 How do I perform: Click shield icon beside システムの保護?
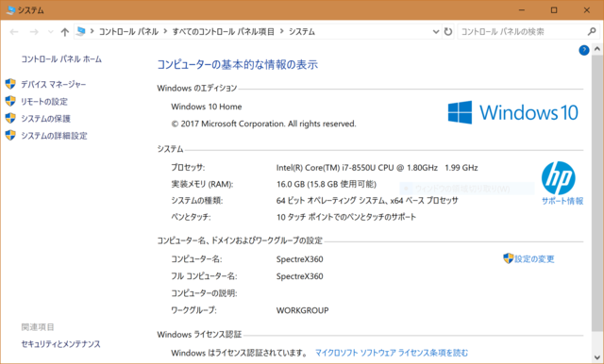(10, 118)
